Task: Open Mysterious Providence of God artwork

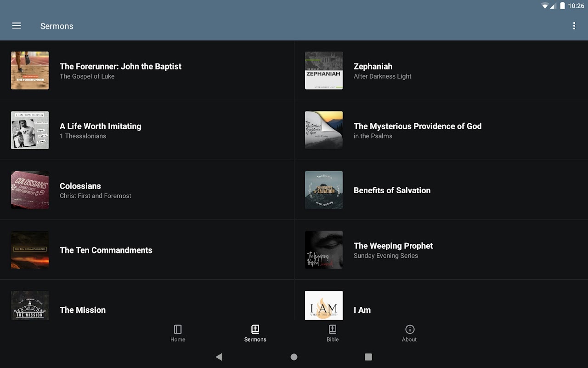Action: pos(324,130)
